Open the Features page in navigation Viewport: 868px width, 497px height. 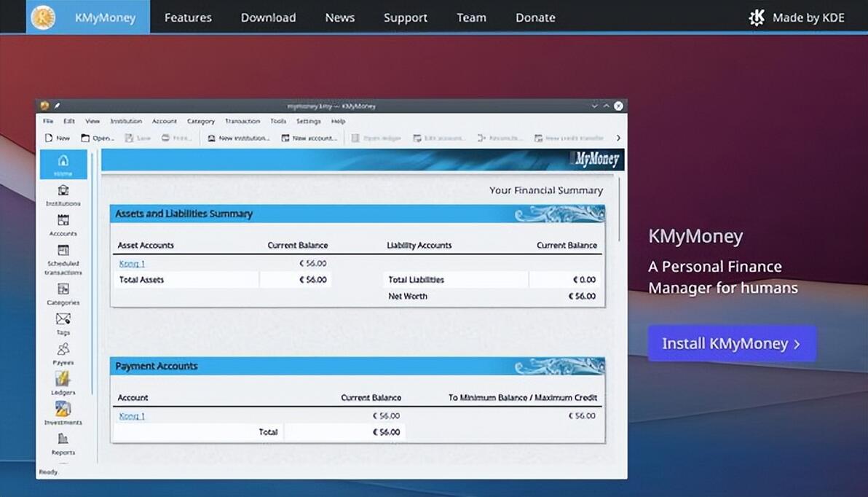188,17
